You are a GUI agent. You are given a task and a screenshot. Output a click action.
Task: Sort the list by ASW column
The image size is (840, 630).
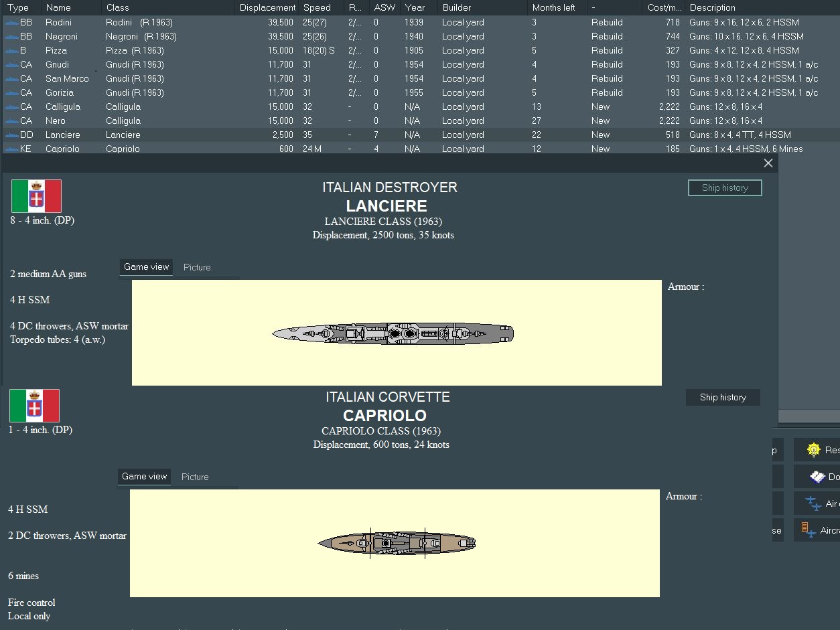pyautogui.click(x=385, y=7)
